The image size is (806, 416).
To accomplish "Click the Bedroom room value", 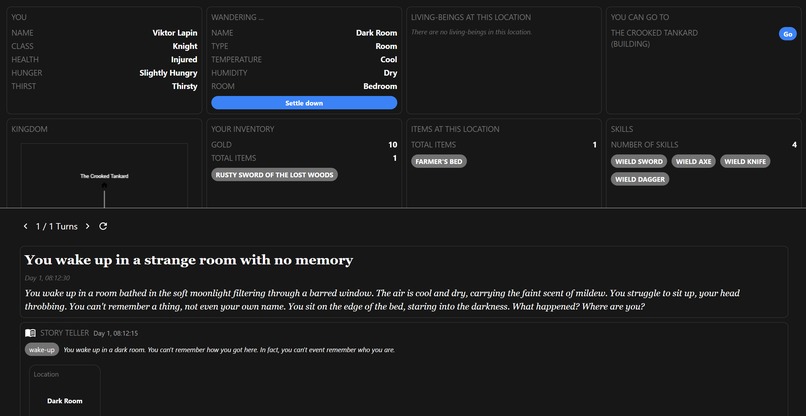I will tap(380, 86).
